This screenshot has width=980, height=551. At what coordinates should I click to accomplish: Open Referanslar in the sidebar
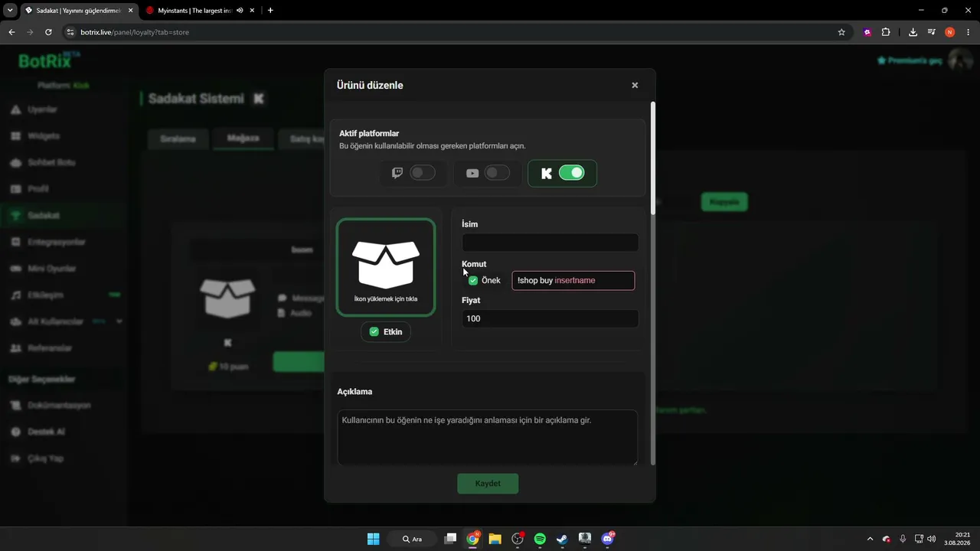click(50, 348)
